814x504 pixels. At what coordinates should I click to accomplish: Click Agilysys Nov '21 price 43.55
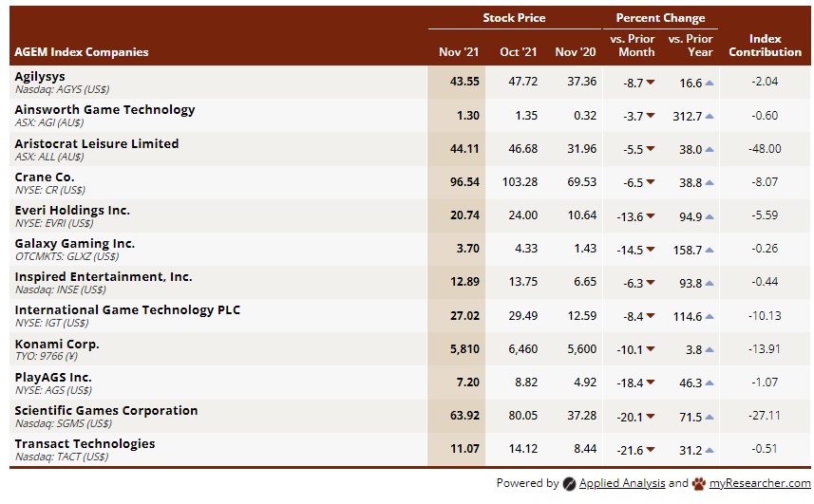(x=464, y=82)
